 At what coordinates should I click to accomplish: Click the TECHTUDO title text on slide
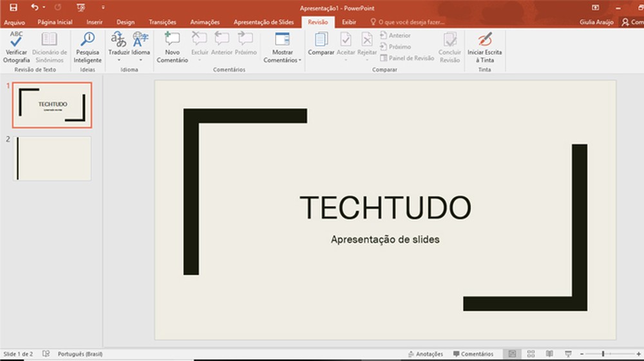point(385,208)
